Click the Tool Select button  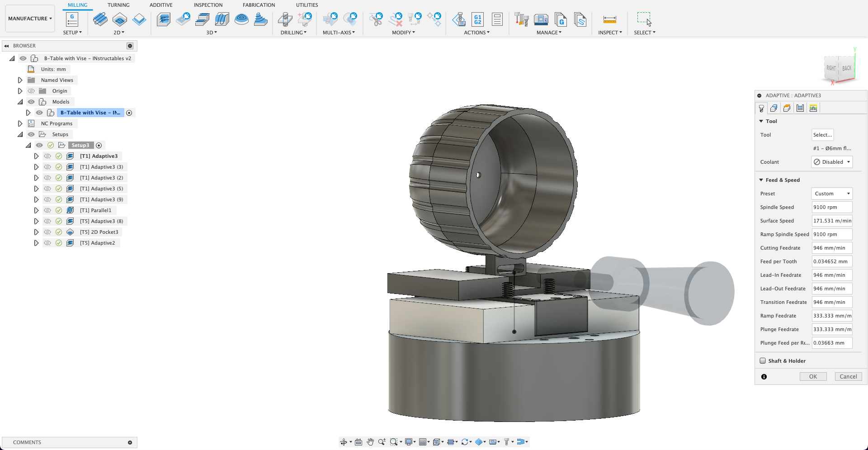coord(822,134)
